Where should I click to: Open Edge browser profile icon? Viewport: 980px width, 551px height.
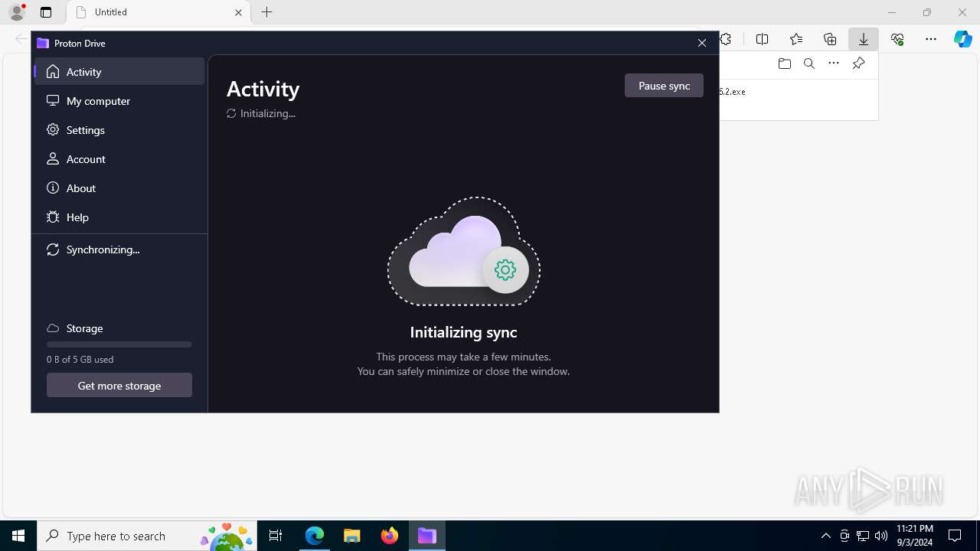pos(17,12)
